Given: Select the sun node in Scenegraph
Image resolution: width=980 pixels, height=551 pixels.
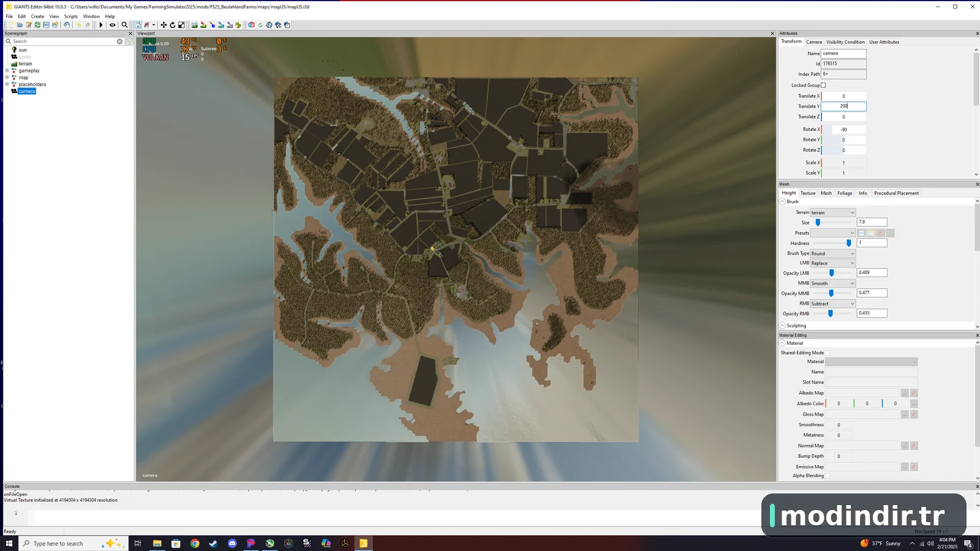Looking at the screenshot, I should point(23,50).
